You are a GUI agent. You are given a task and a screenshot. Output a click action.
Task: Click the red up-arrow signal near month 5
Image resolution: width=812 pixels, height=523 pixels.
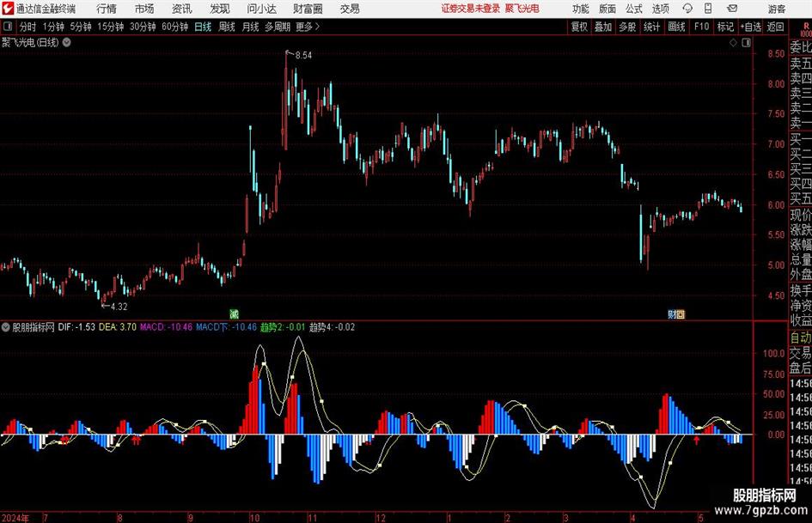(697, 441)
